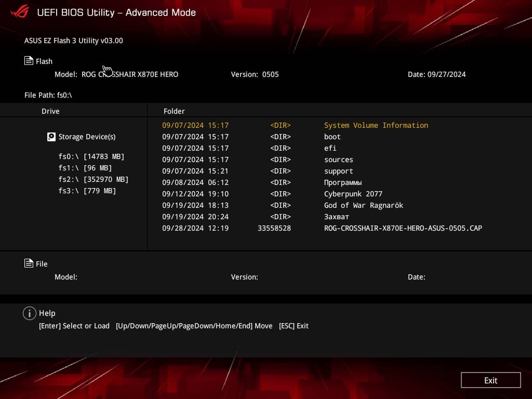Screen dimensions: 532x399
Task: Click the ROG logo icon
Action: click(20, 12)
